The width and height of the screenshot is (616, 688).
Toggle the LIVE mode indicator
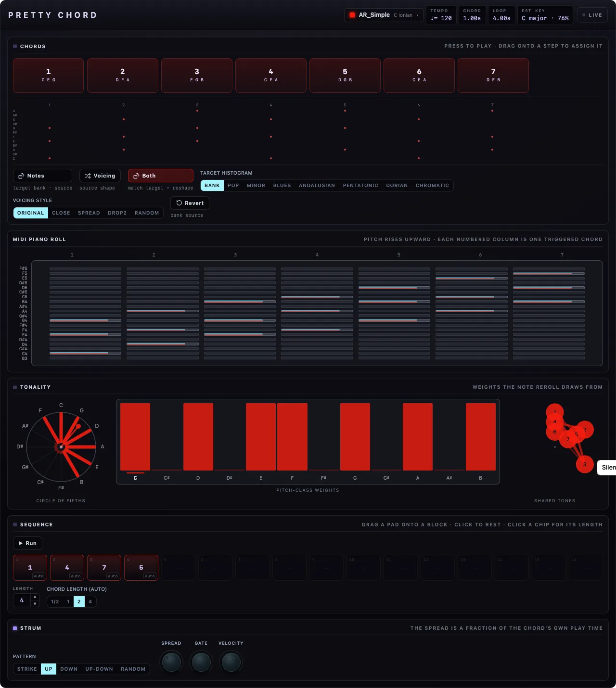(592, 15)
